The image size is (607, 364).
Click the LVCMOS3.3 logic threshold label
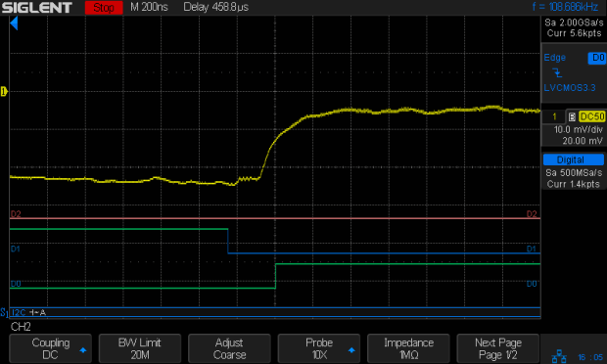pos(570,88)
